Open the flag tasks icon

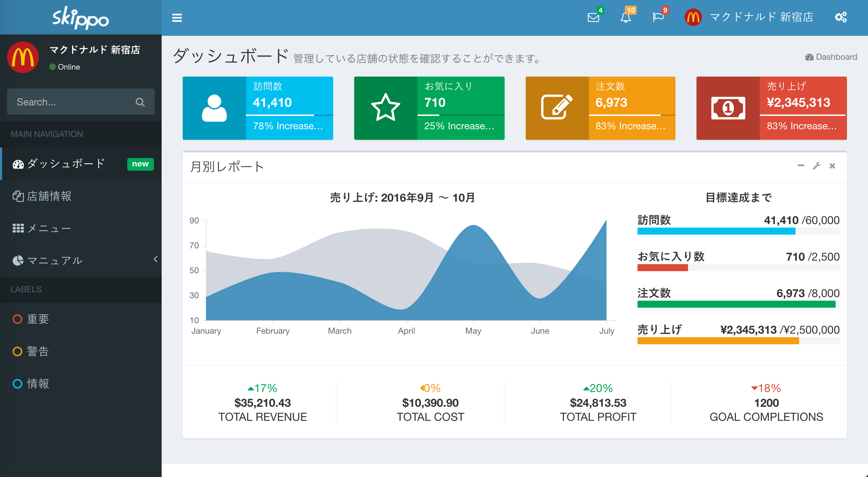pyautogui.click(x=658, y=17)
